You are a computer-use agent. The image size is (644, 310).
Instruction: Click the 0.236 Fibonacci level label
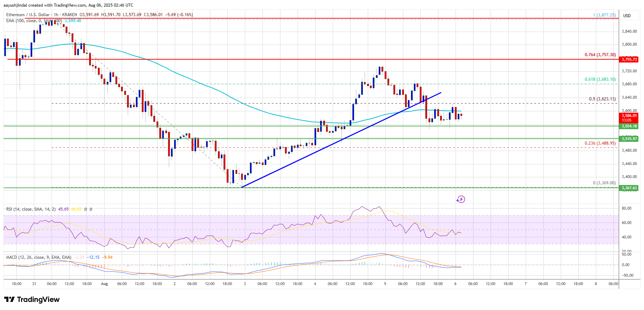tap(600, 143)
